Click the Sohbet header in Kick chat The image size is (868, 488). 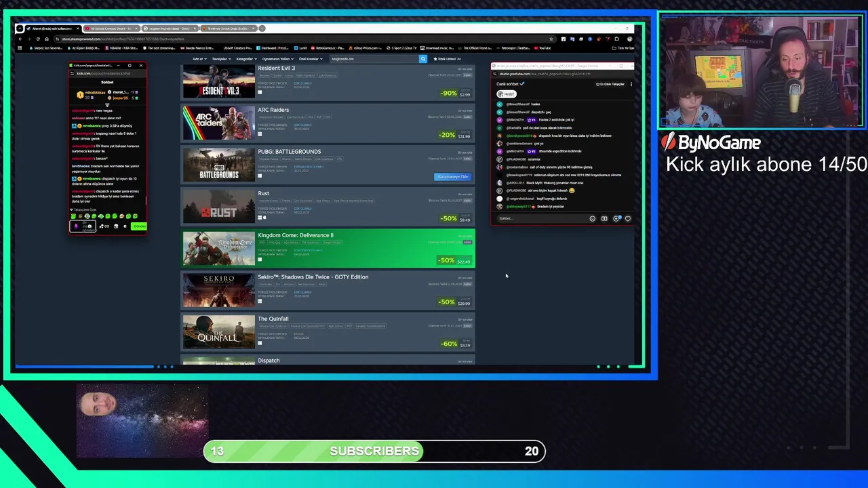(x=107, y=82)
